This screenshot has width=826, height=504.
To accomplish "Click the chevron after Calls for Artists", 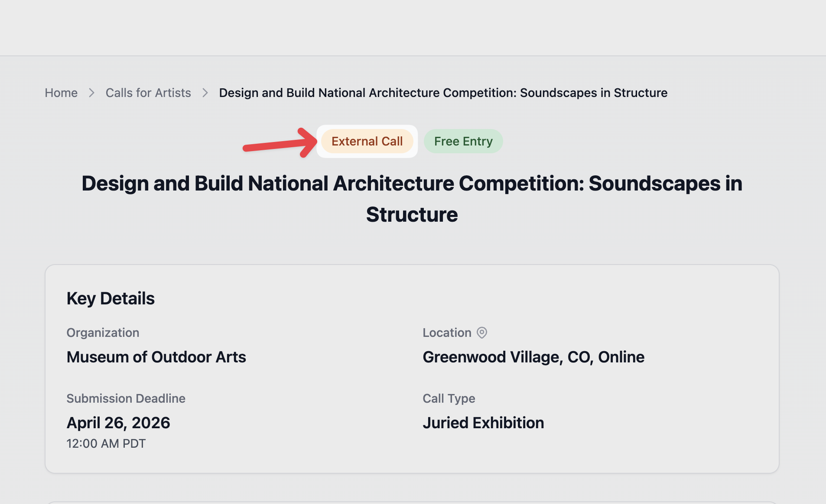I will [205, 93].
